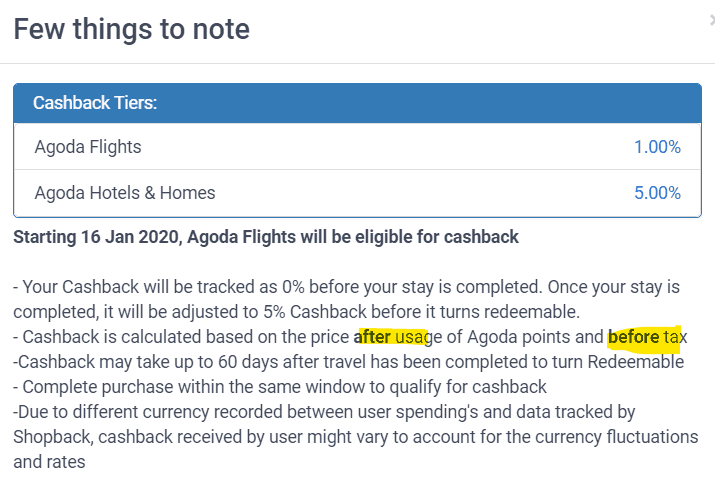Click the 5.00% cashback rate
This screenshot has width=715, height=490.
pyautogui.click(x=657, y=193)
